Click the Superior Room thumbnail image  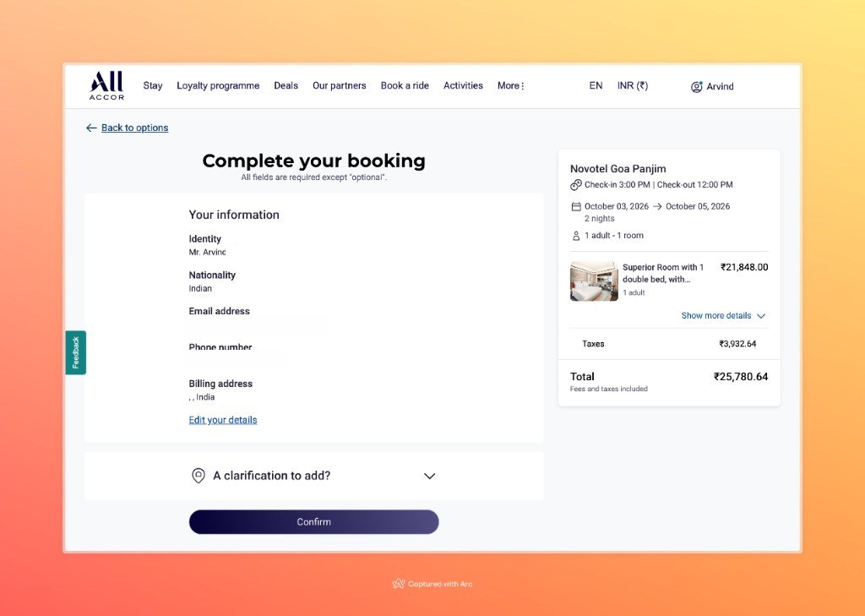594,281
